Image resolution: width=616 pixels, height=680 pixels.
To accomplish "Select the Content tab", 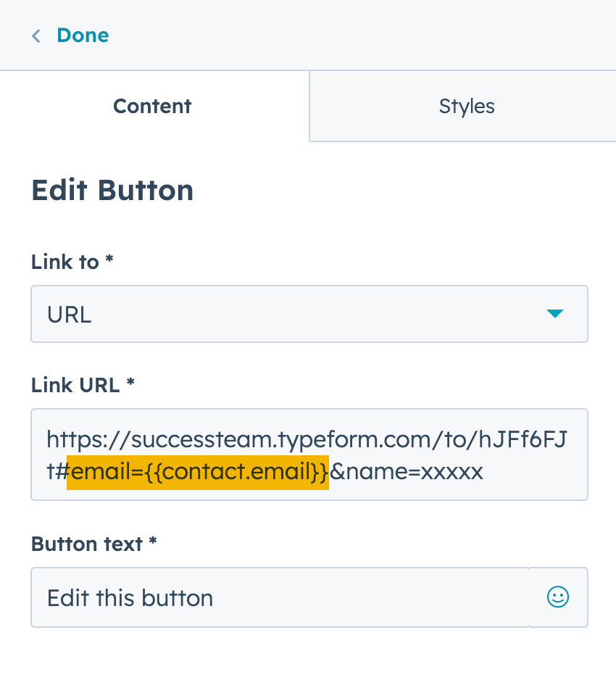I will pyautogui.click(x=152, y=107).
